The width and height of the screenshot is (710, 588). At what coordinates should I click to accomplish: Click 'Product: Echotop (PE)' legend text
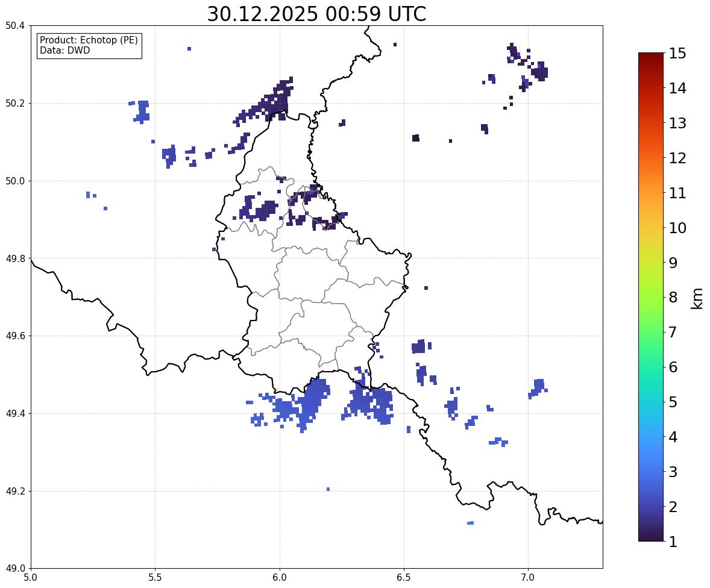89,40
